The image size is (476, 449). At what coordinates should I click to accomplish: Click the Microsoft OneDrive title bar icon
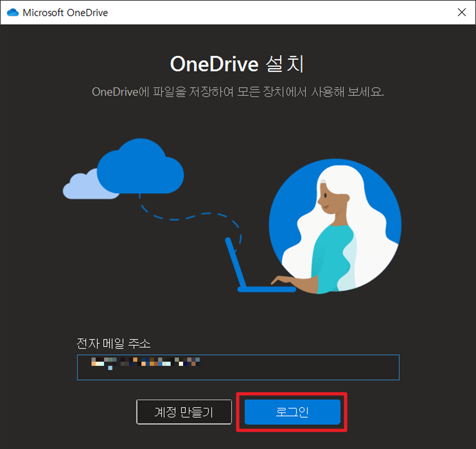12,12
